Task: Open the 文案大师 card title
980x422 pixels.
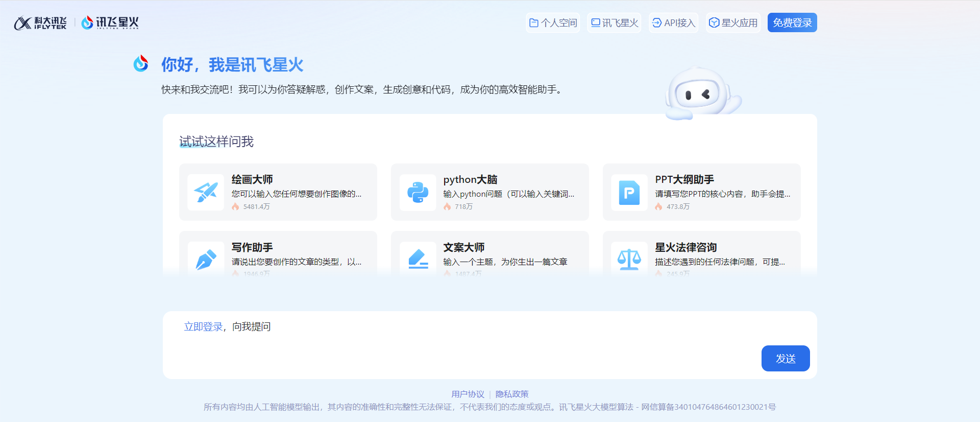Action: pos(464,247)
